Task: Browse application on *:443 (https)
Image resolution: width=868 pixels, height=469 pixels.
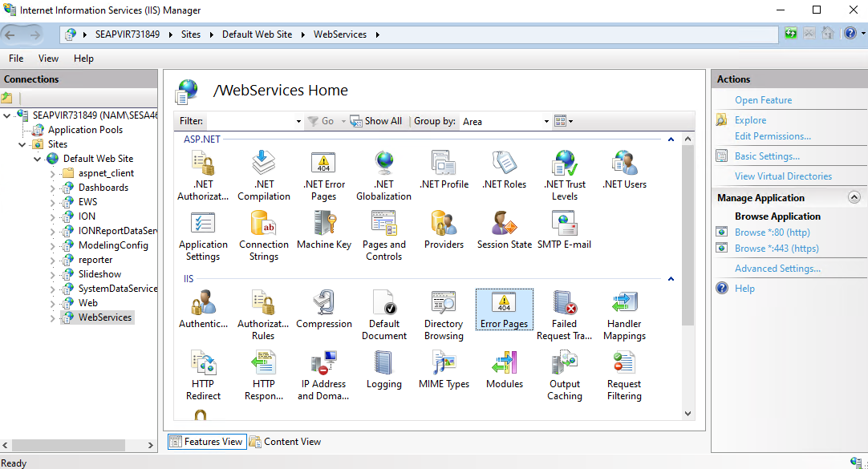Action: click(x=776, y=249)
